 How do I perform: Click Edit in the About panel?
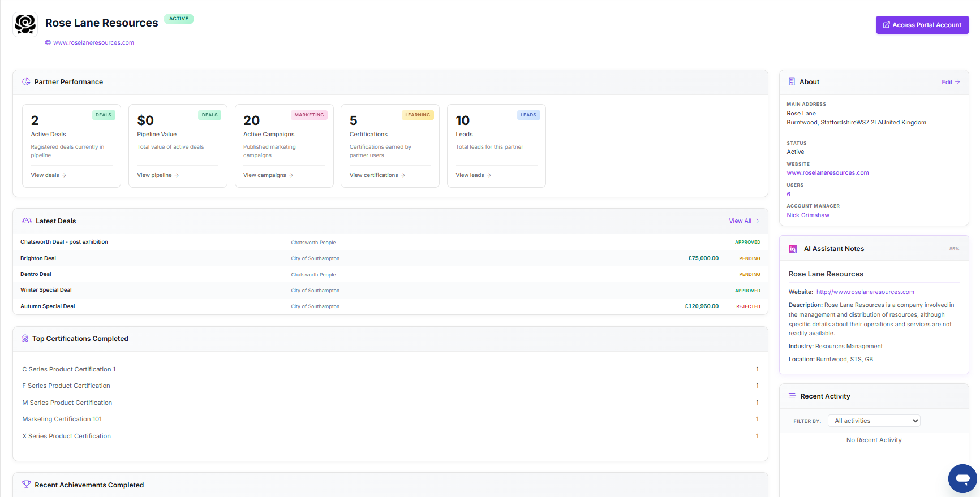pyautogui.click(x=947, y=82)
